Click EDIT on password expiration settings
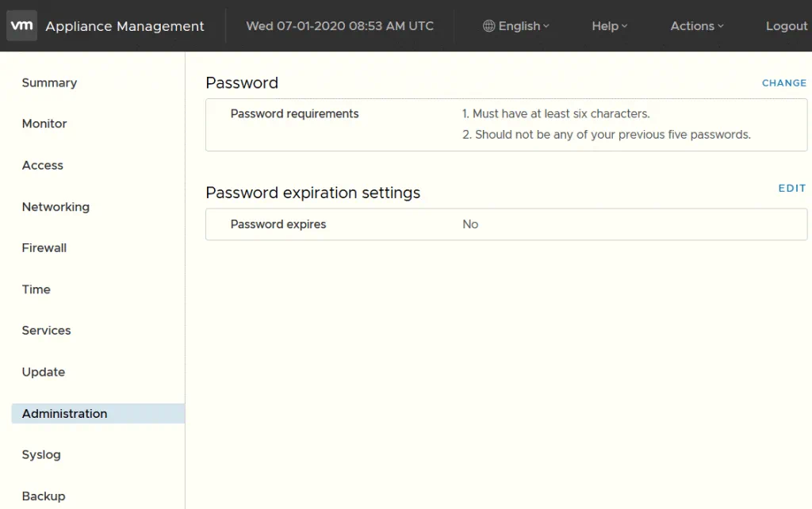The image size is (812, 509). coord(791,188)
